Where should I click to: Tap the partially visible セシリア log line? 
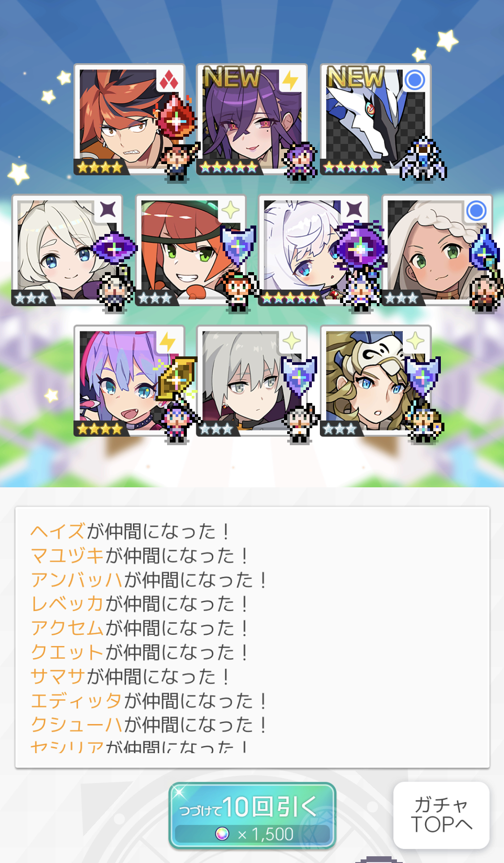coord(139,746)
